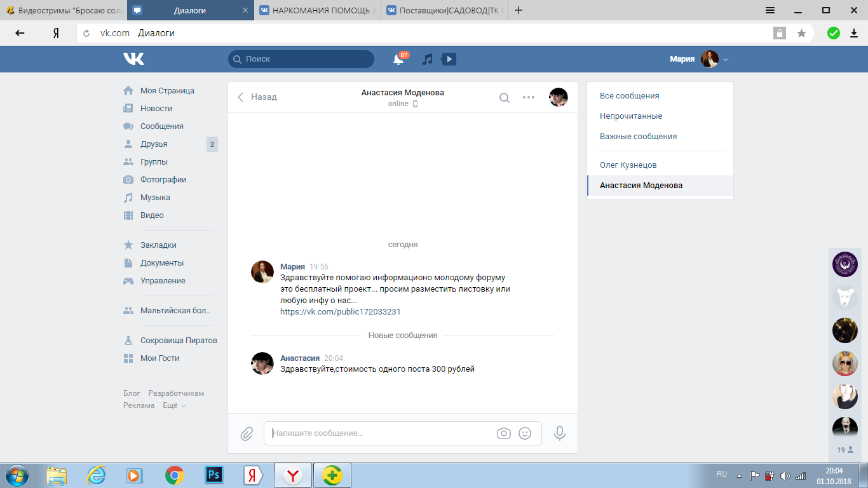Switch to Олег Кузнецов dialog
The width and height of the screenshot is (868, 488).
[628, 165]
